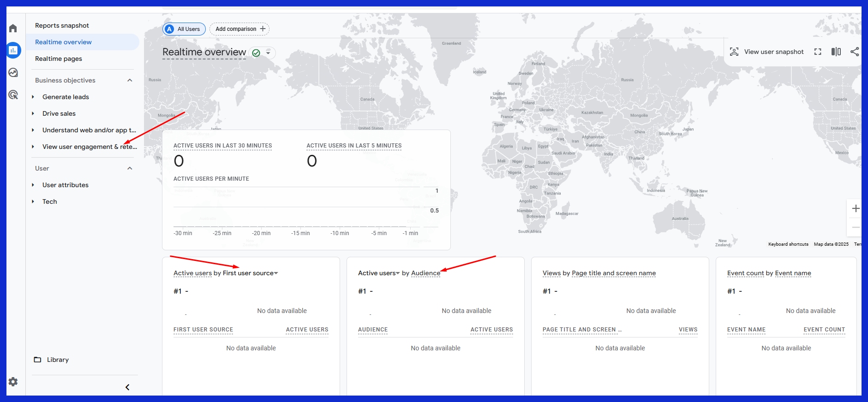This screenshot has width=868, height=402.
Task: Zoom out on the map
Action: (x=856, y=228)
